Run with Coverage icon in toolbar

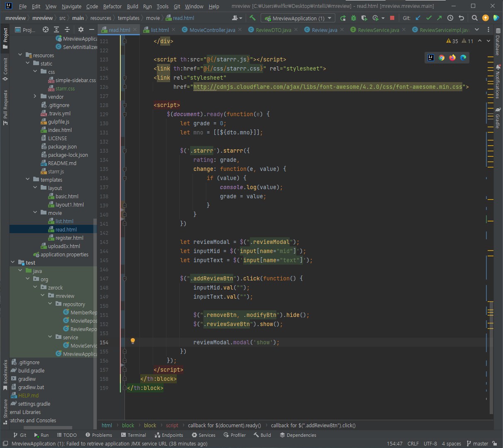point(364,18)
